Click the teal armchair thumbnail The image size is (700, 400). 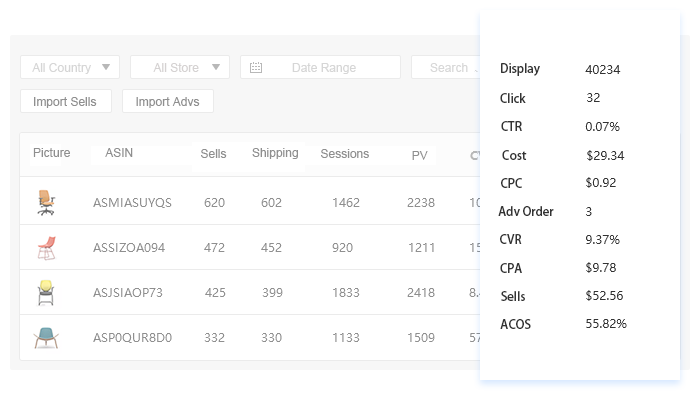click(x=45, y=338)
